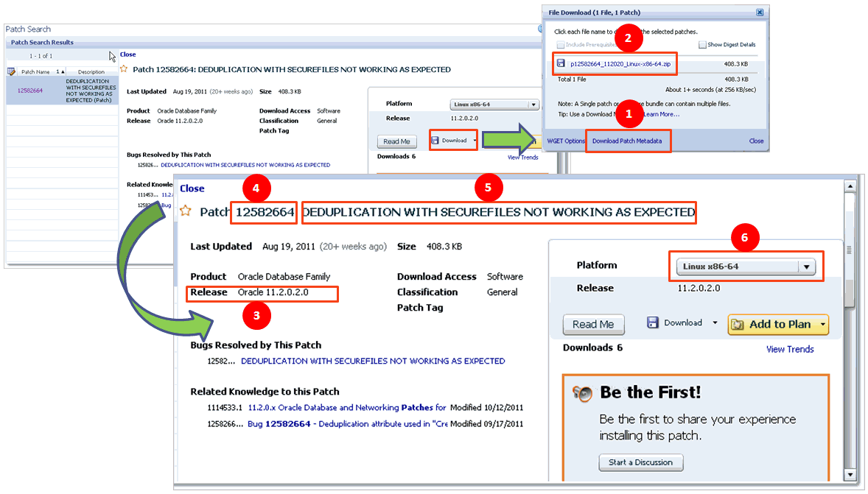This screenshot has width=868, height=494.
Task: Click the 'Downloads 6' count in the enlarged view
Action: coord(592,348)
